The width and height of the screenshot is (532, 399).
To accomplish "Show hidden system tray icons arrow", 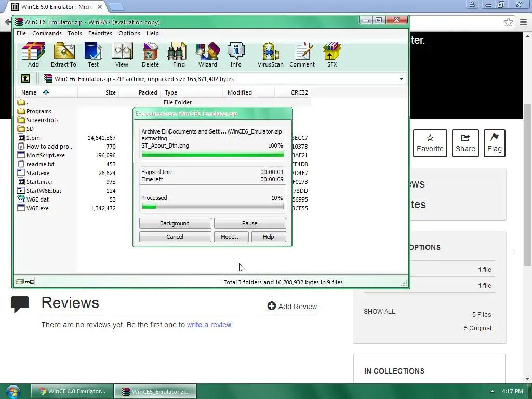I will click(492, 391).
